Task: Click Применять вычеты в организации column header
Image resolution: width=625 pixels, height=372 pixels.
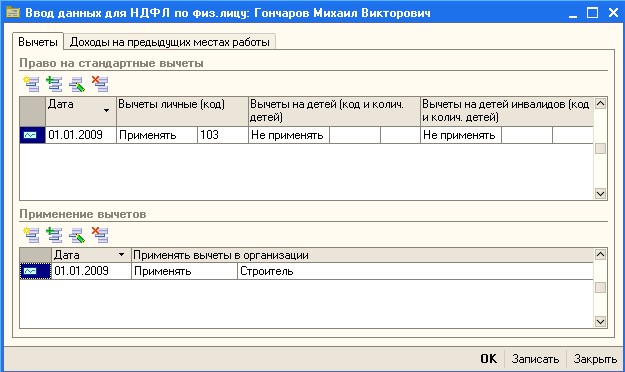Action: [362, 255]
